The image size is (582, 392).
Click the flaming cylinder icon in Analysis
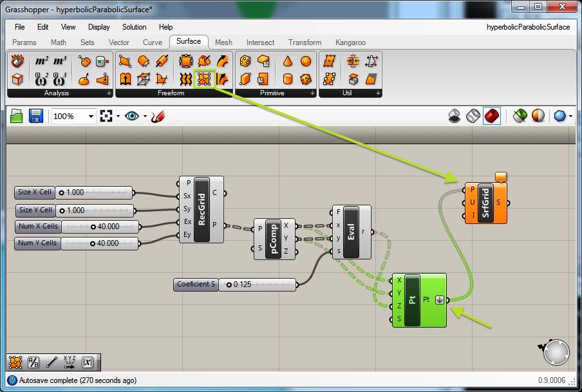pyautogui.click(x=17, y=61)
